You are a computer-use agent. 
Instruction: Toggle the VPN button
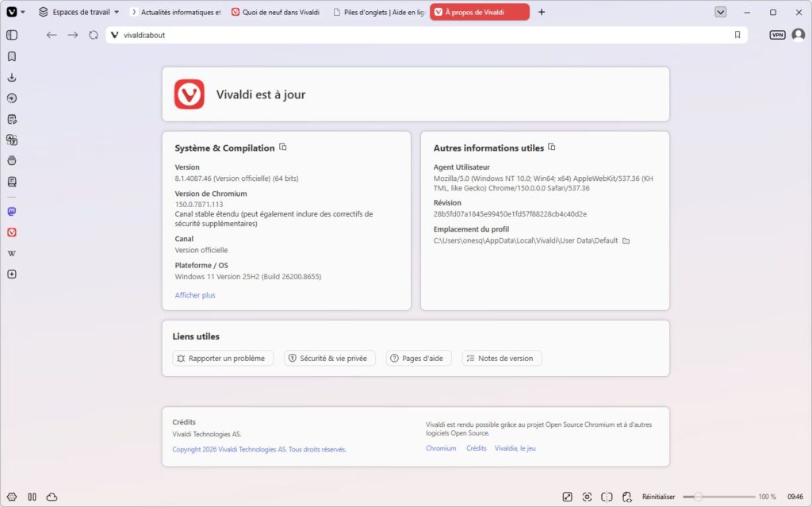(777, 35)
